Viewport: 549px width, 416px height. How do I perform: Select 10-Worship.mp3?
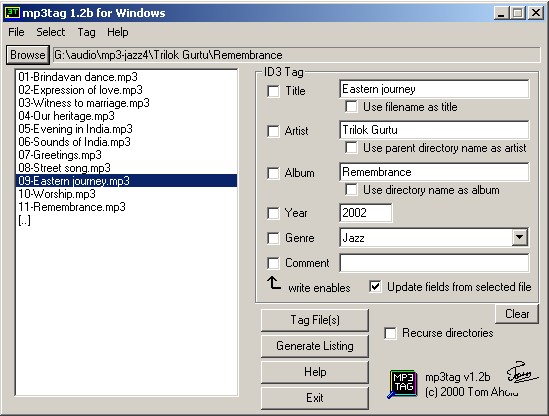click(126, 194)
